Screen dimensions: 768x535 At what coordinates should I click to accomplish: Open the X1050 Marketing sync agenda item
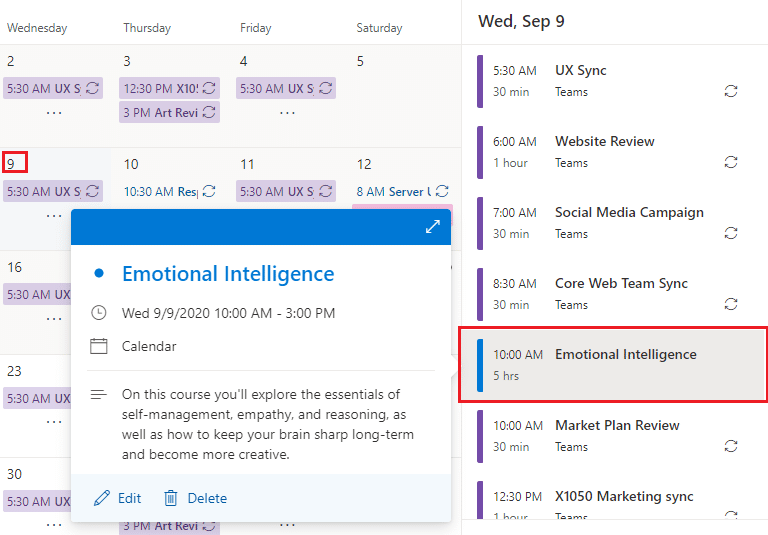[x=622, y=496]
